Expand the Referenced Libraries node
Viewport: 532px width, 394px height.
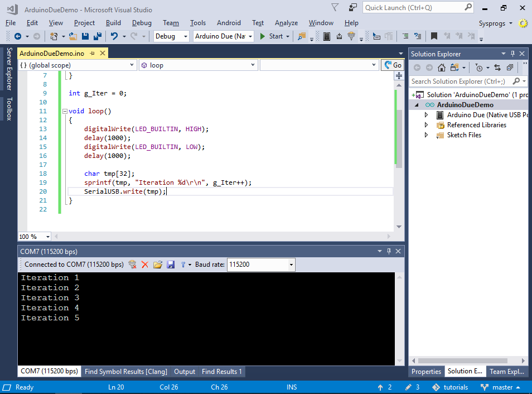pyautogui.click(x=426, y=125)
